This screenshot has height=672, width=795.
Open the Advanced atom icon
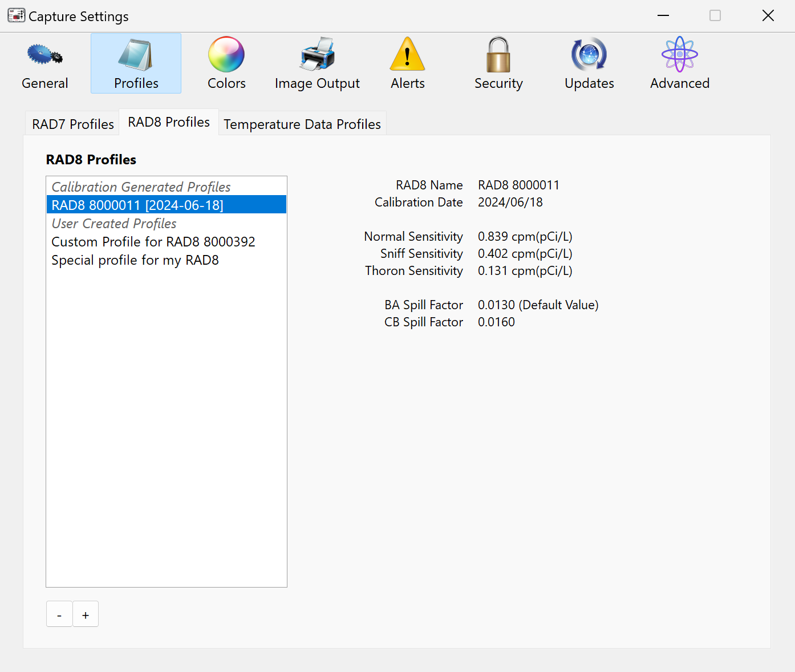(x=680, y=55)
